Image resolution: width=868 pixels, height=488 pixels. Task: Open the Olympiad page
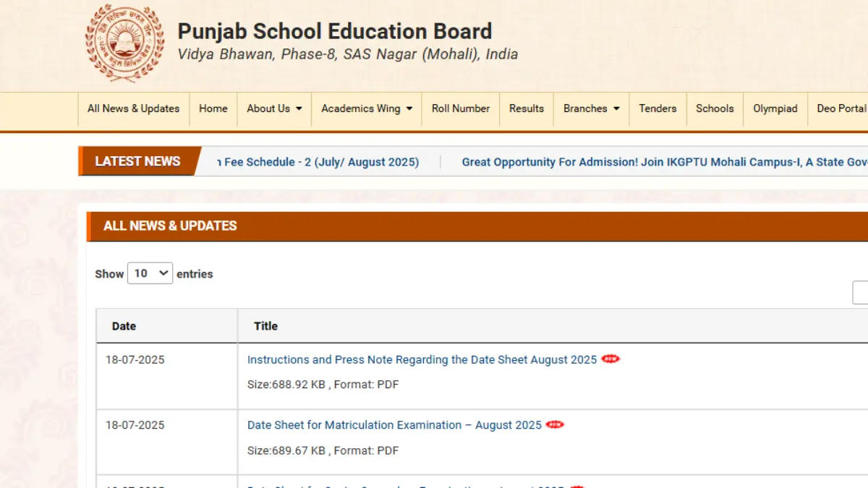775,108
